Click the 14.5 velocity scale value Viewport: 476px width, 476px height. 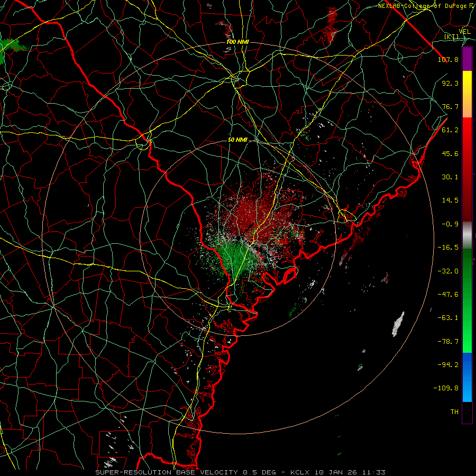point(450,200)
